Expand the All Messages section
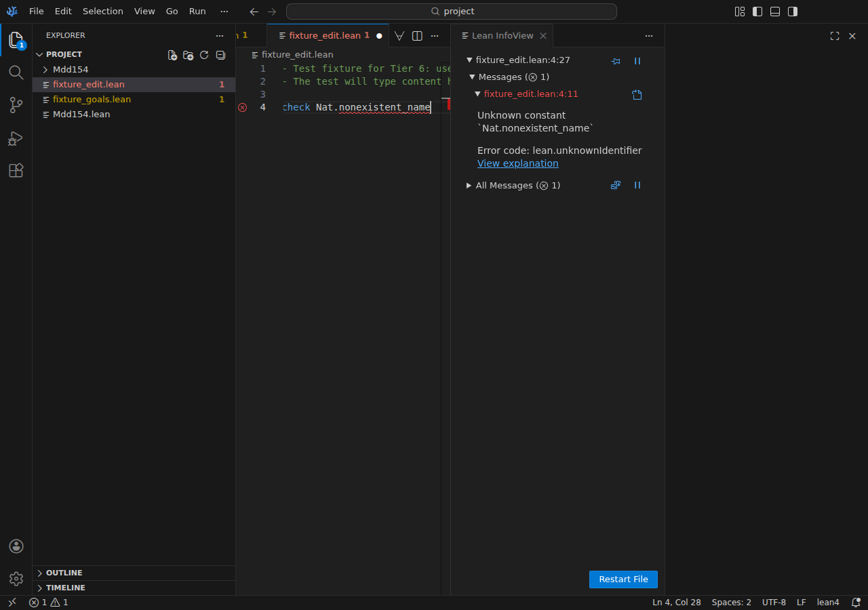This screenshot has width=868, height=610. click(469, 185)
